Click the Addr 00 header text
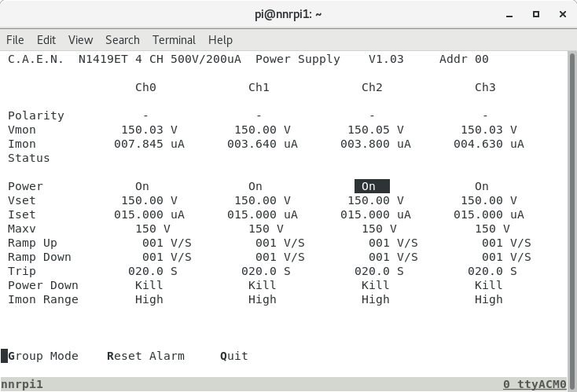This screenshot has height=392, width=577. pyautogui.click(x=464, y=59)
